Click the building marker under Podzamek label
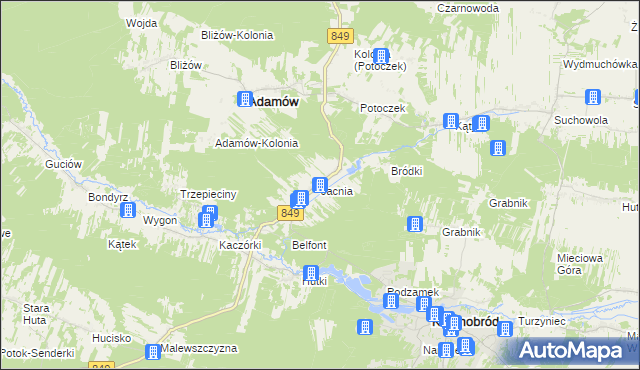Viewport: 640px width, 370px height. coord(391,301)
